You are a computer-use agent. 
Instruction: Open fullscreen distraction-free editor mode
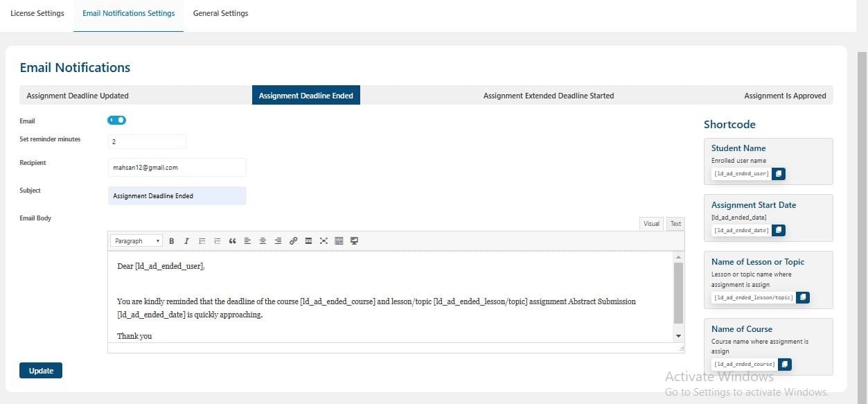pos(324,241)
